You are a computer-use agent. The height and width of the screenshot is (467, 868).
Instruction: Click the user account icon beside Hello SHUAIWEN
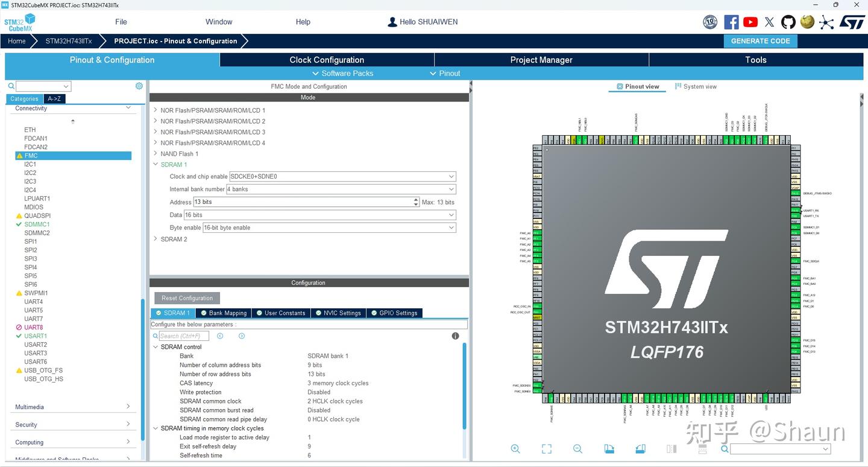point(392,22)
